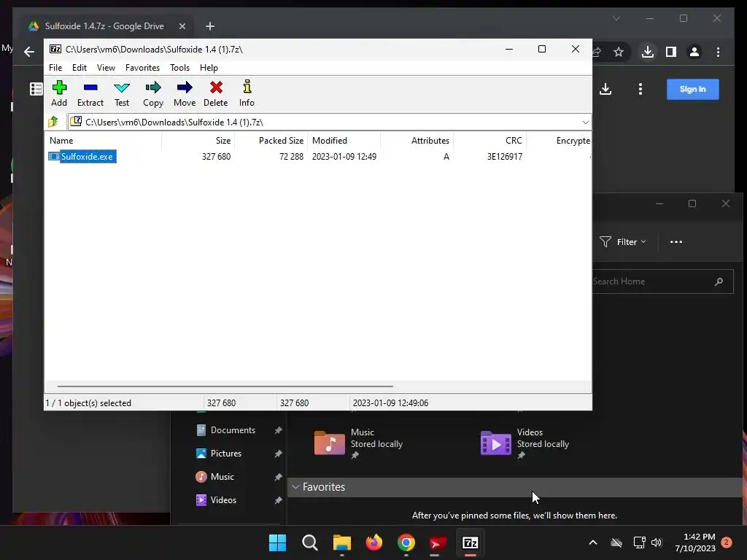This screenshot has width=747, height=560.
Task: Click the horizontal scrollbar in 7-Zip list
Action: tap(225, 386)
